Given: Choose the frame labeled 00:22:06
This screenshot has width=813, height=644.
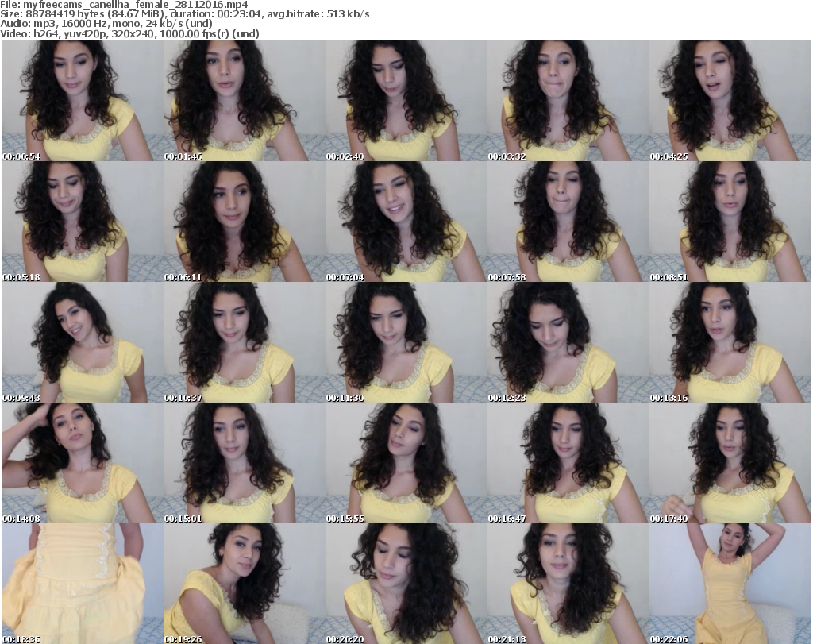Looking at the screenshot, I should click(x=730, y=584).
